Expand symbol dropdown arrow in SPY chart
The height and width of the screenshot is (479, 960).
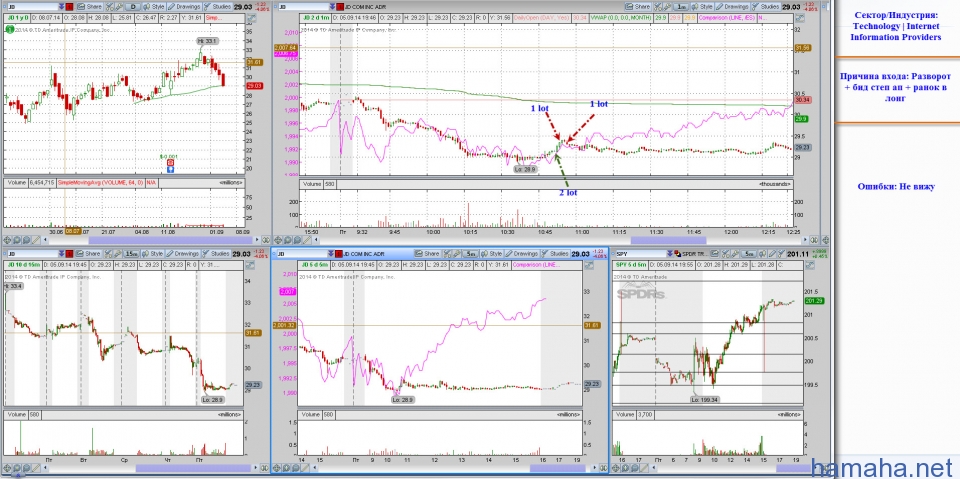pos(670,254)
